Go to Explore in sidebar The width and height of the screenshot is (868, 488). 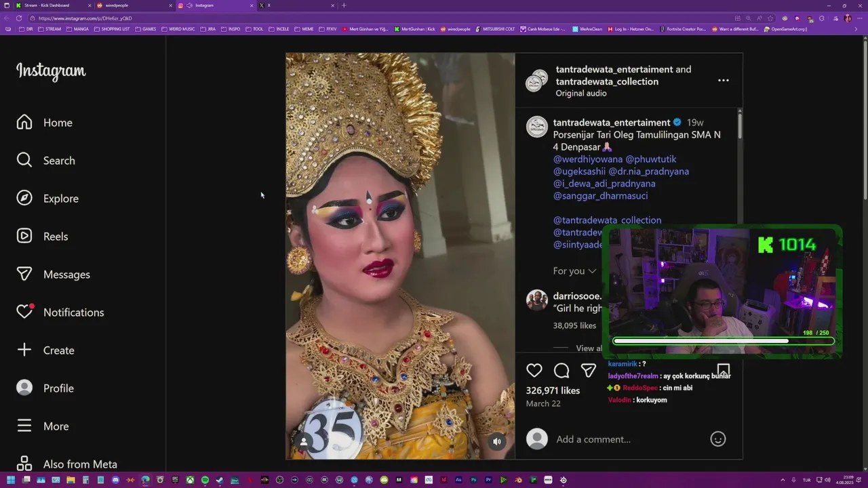coord(47,199)
